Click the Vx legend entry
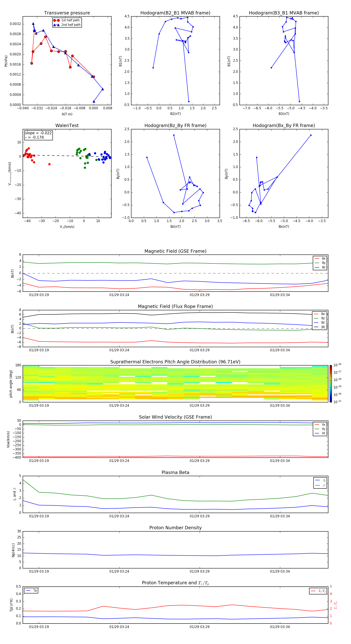This screenshot has width=351, height=644. (320, 424)
